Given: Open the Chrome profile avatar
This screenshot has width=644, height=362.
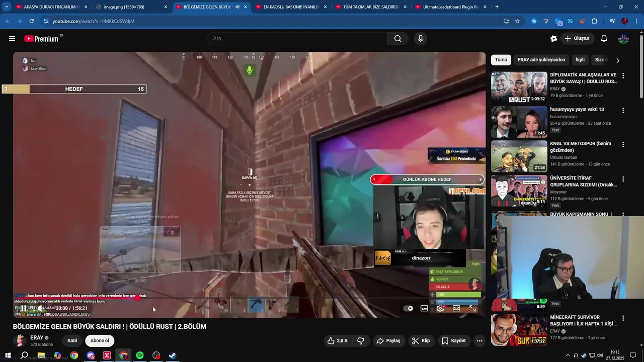Looking at the screenshot, I should [x=624, y=21].
